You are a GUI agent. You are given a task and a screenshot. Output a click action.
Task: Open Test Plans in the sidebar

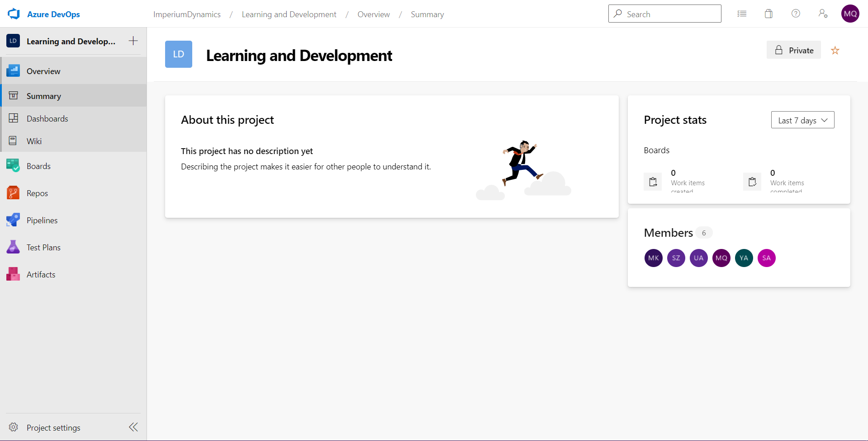tap(43, 247)
